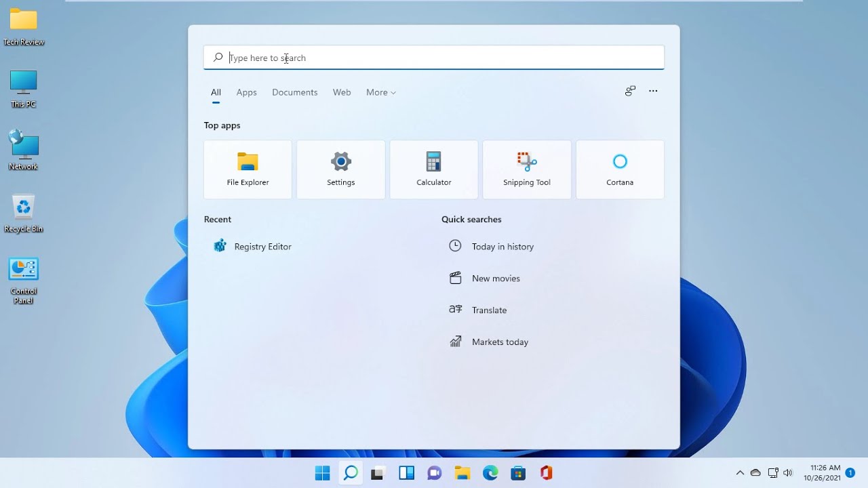Image resolution: width=868 pixels, height=488 pixels.
Task: Open Cortana from Top apps
Action: [620, 169]
